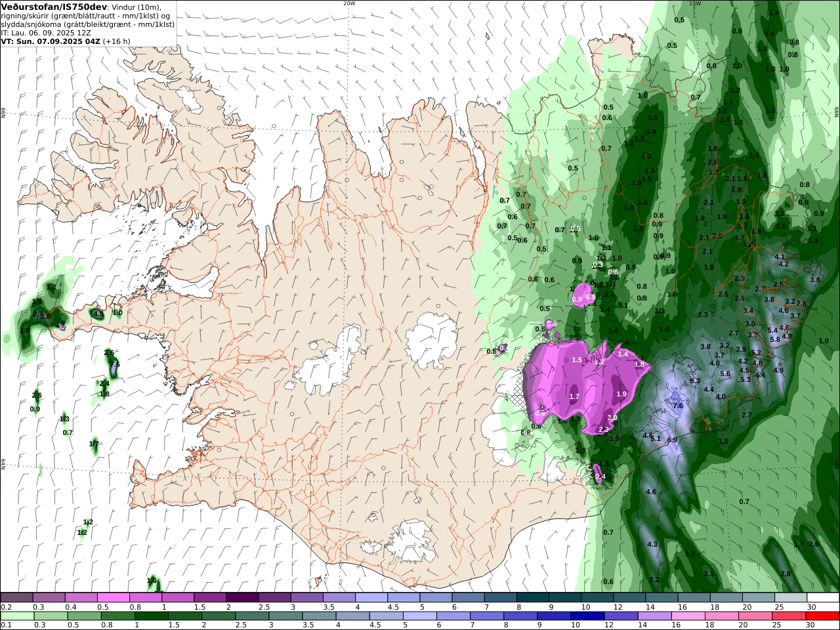
Task: Select bottom legend swatch between 4 and 4.5
Action: 353,616
